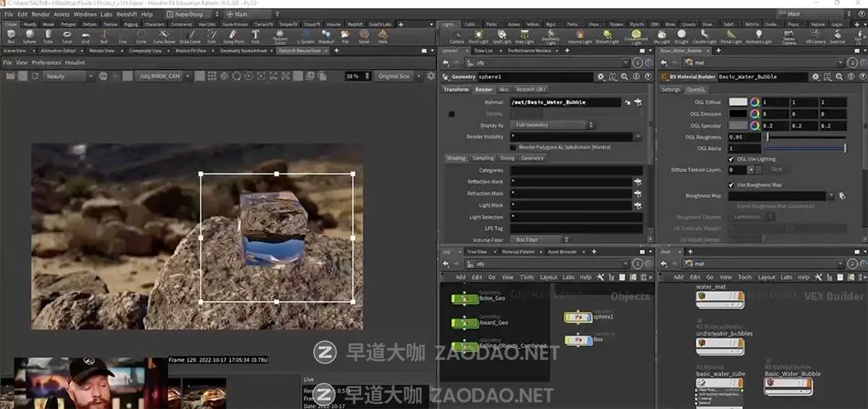Select the Helix shelf tool

click(x=383, y=36)
